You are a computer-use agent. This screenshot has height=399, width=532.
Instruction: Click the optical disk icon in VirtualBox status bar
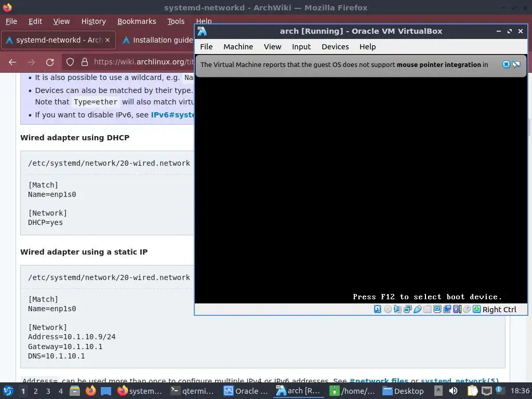click(388, 309)
